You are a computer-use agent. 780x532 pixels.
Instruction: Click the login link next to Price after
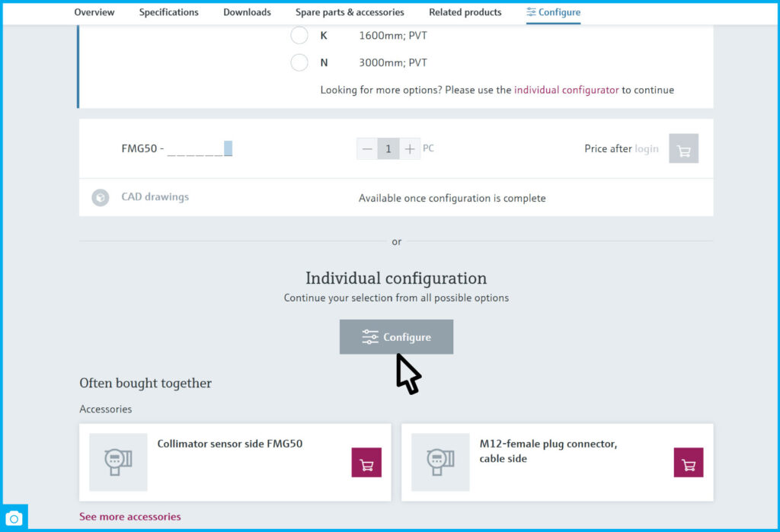647,149
